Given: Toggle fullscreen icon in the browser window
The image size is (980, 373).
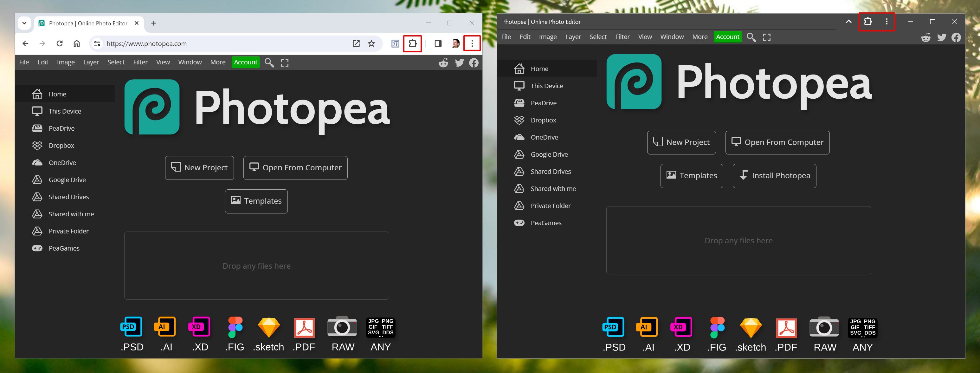Looking at the screenshot, I should click(285, 62).
